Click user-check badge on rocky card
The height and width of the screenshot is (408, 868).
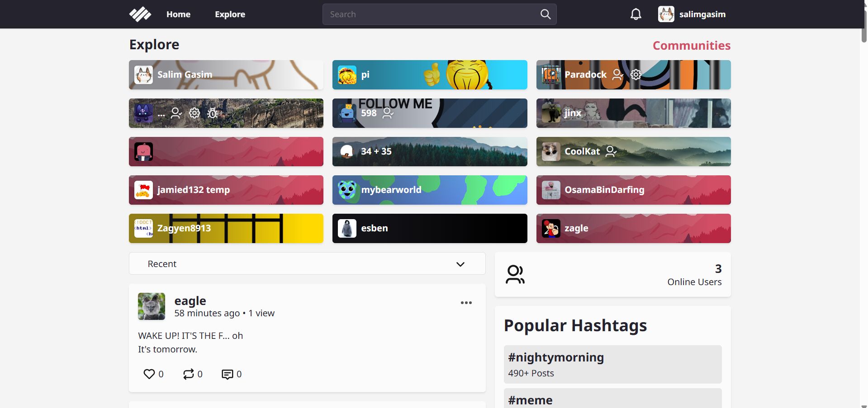click(x=176, y=113)
